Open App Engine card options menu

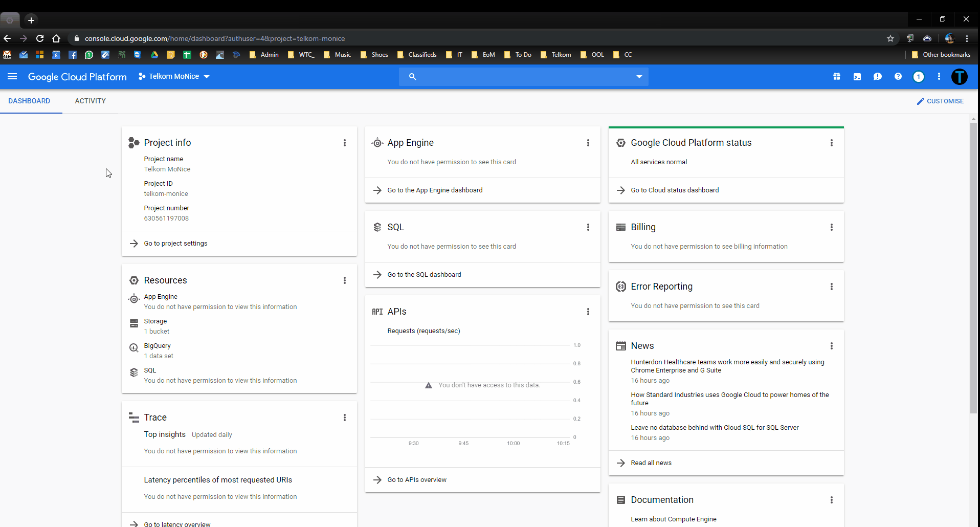pyautogui.click(x=588, y=143)
